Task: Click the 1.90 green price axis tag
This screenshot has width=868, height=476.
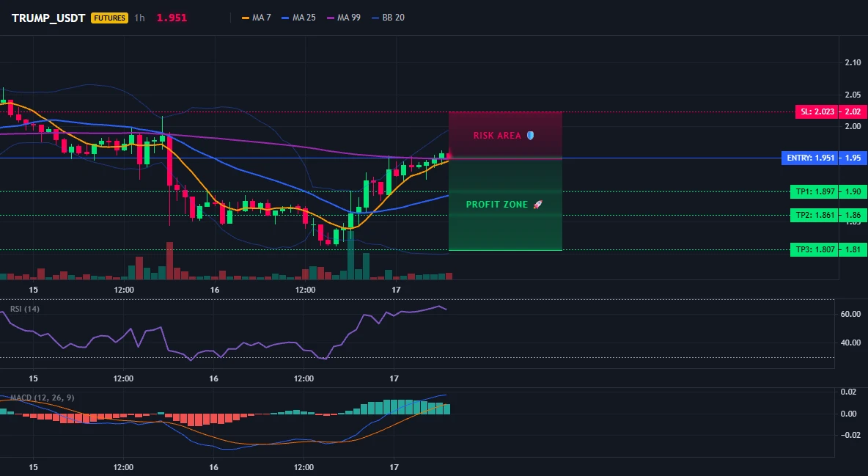Action: 853,191
